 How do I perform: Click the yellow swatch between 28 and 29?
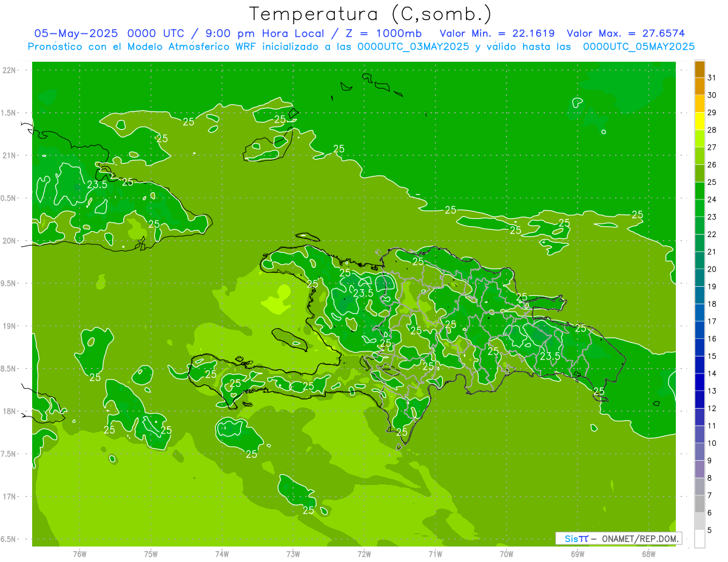(x=699, y=121)
